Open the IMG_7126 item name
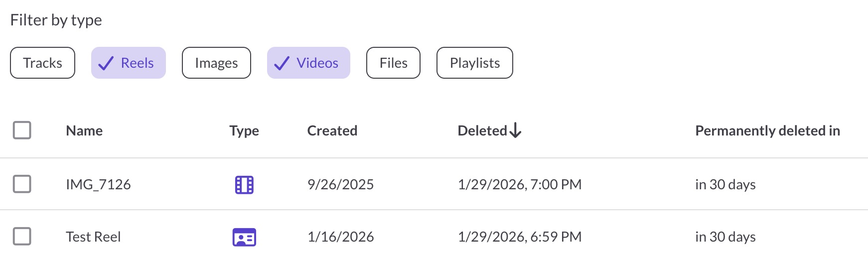Viewport: 868px width, 266px height. (98, 184)
